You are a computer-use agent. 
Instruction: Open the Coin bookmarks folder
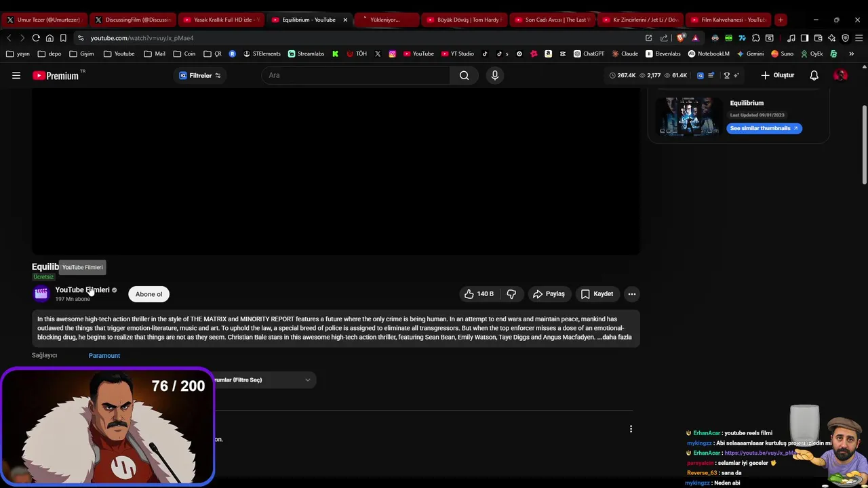(x=184, y=54)
